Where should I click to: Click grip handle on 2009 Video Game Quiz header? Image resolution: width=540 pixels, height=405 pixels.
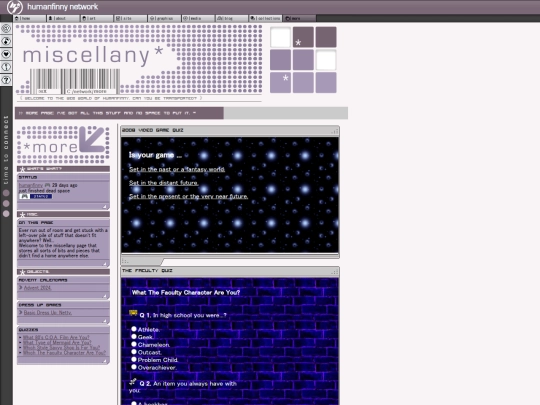tap(334, 131)
